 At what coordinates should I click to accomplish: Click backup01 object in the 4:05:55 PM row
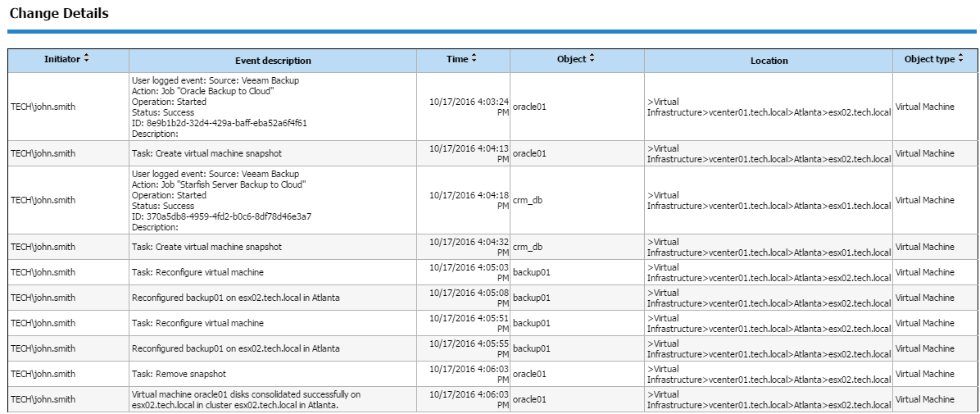(x=531, y=348)
